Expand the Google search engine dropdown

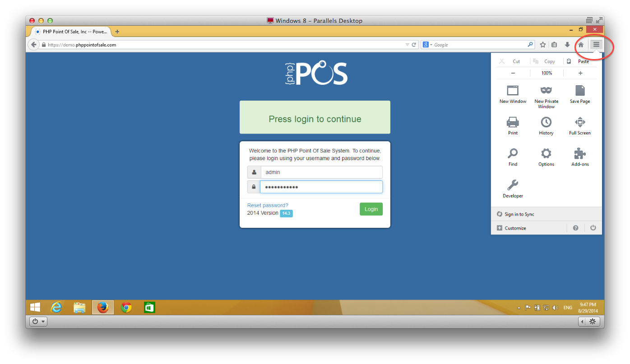[x=427, y=45]
